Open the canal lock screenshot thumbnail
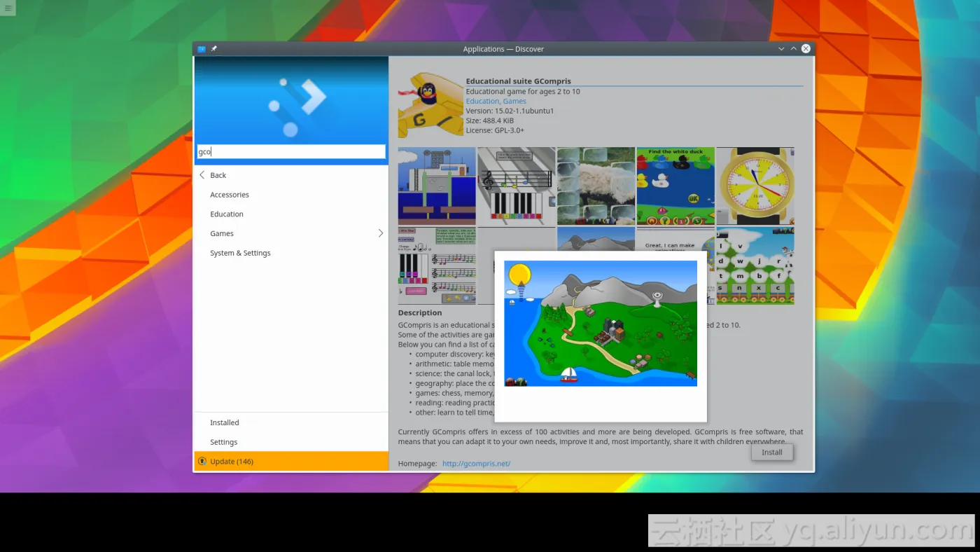980x552 pixels. point(437,186)
